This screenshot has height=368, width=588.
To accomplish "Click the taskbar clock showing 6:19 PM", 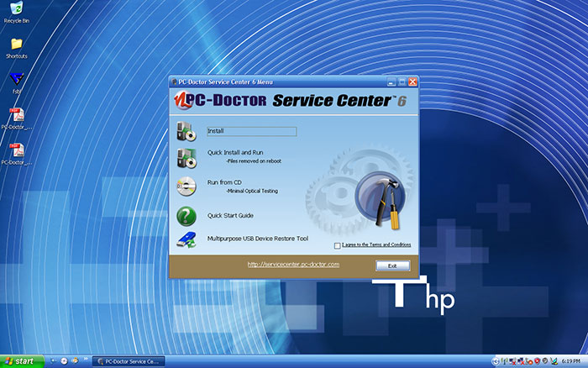I will point(570,361).
